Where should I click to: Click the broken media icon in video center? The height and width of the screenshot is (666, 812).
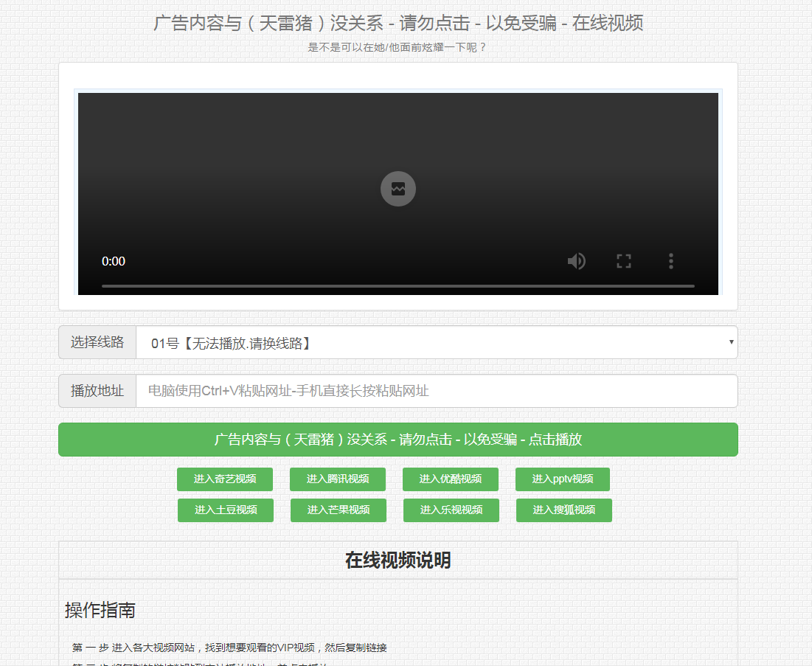pyautogui.click(x=398, y=189)
